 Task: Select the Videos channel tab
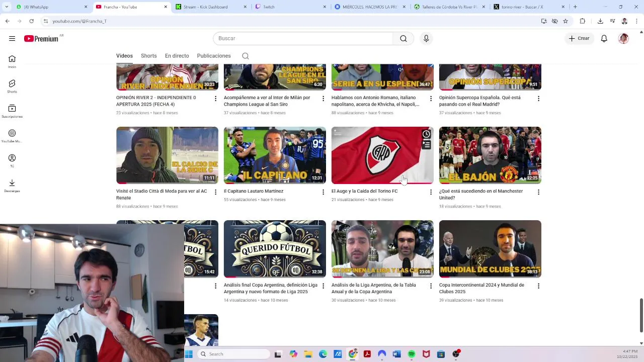tap(124, 56)
